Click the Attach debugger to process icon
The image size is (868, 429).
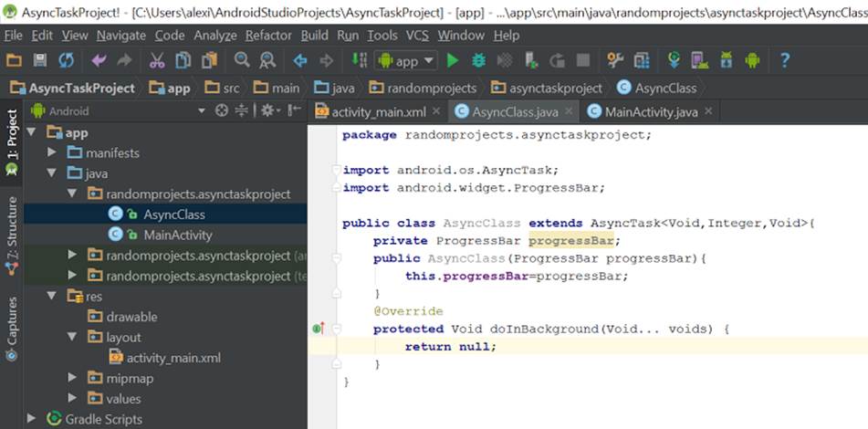[531, 60]
